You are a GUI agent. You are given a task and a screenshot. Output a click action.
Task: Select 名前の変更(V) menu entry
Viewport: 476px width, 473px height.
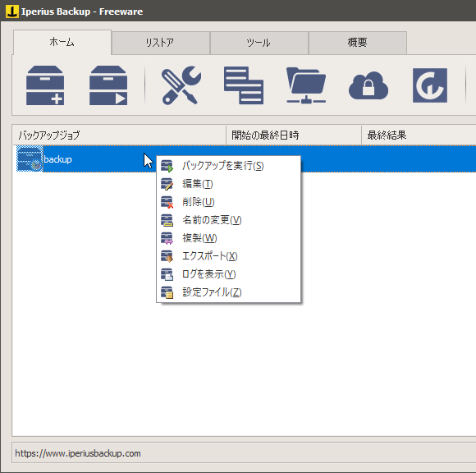[228, 220]
